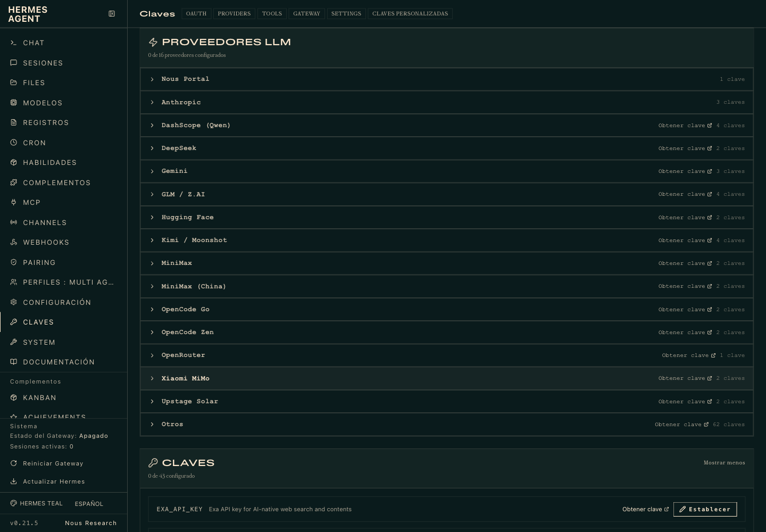Switch to the PROVIDERS tab
The width and height of the screenshot is (766, 532).
pyautogui.click(x=234, y=14)
